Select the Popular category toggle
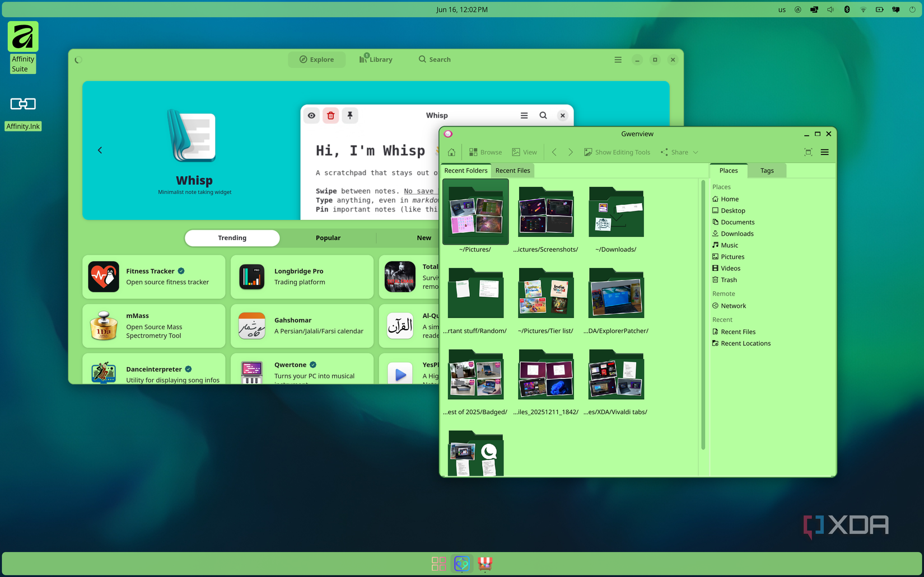Image resolution: width=924 pixels, height=577 pixels. (x=328, y=238)
